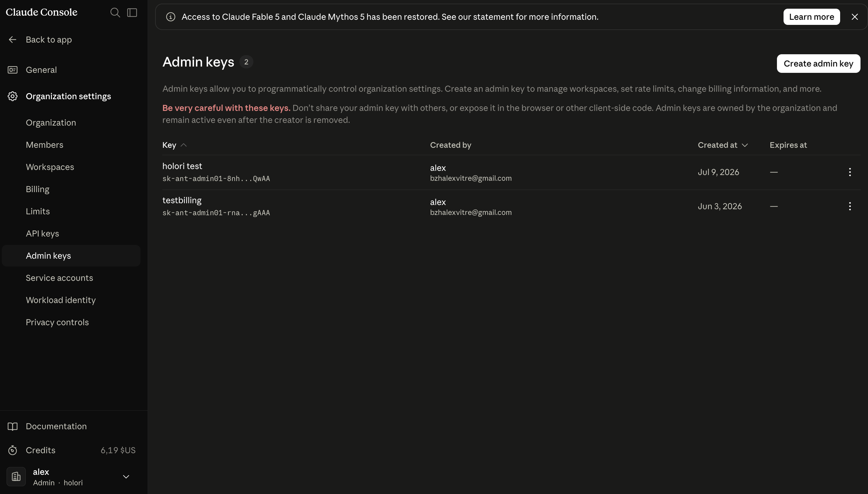The width and height of the screenshot is (868, 494).
Task: Click the info icon in the banner
Action: (x=170, y=17)
